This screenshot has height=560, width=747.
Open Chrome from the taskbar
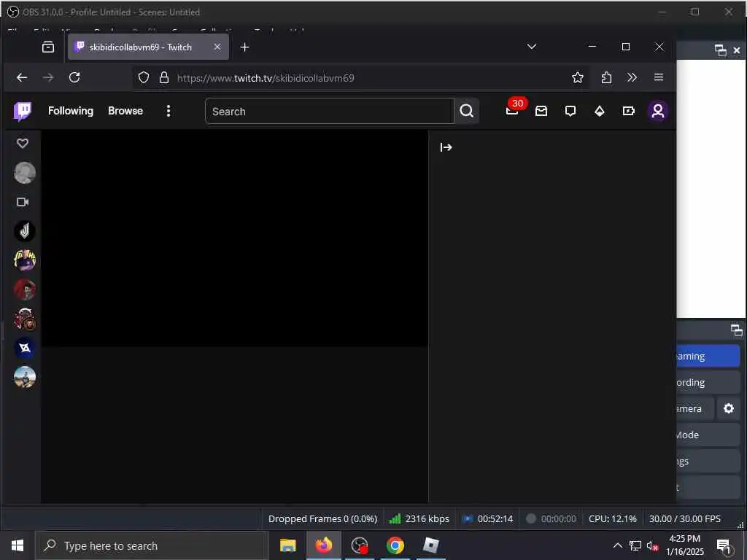click(x=395, y=545)
